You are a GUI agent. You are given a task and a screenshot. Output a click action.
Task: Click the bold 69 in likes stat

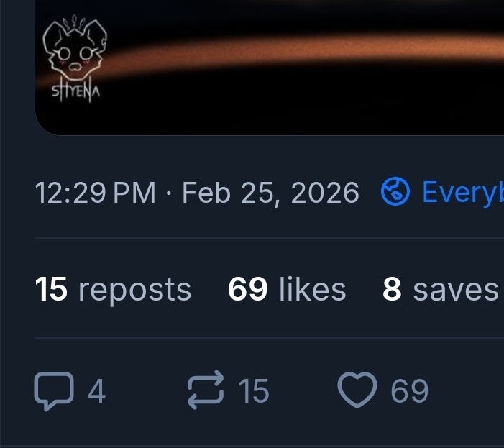[x=247, y=290]
